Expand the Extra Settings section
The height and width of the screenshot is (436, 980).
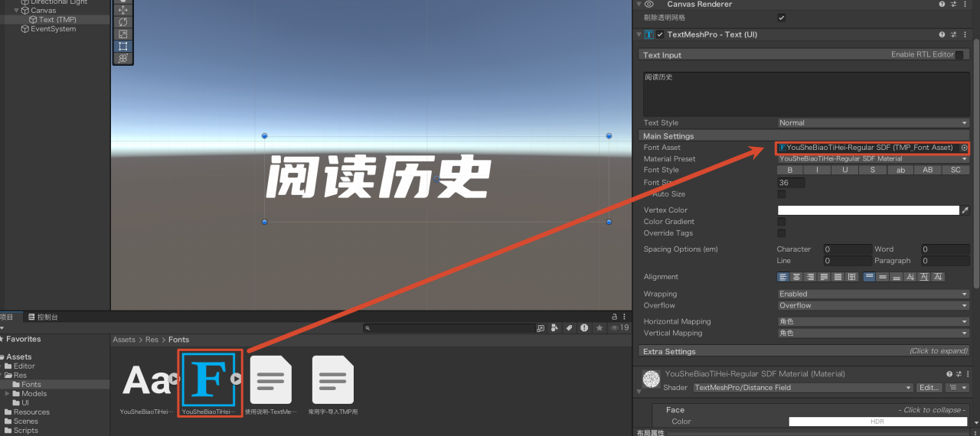click(x=805, y=351)
